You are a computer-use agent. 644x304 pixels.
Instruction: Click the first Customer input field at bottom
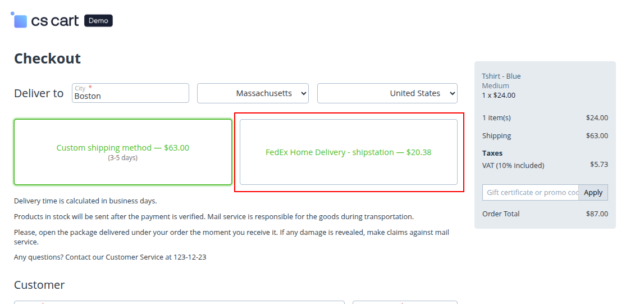point(179,302)
